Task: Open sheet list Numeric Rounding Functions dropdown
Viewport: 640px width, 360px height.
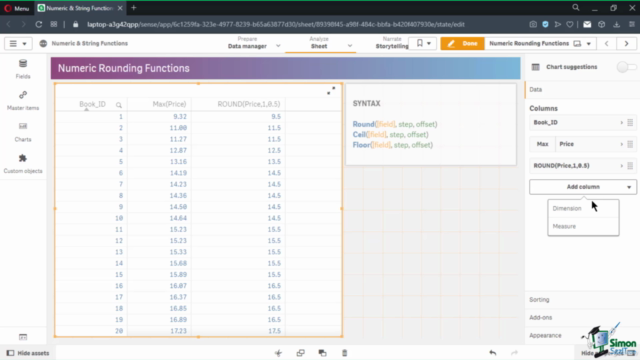Action: click(x=540, y=43)
